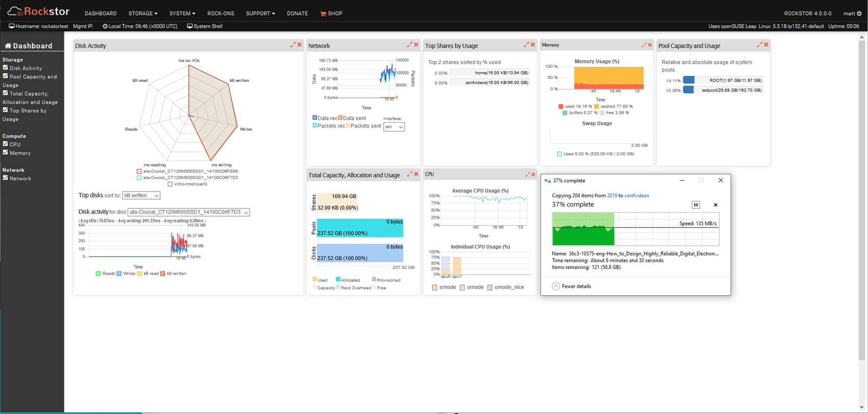Image resolution: width=868 pixels, height=414 pixels.
Task: Click the copy speed progress graph
Action: (x=636, y=229)
